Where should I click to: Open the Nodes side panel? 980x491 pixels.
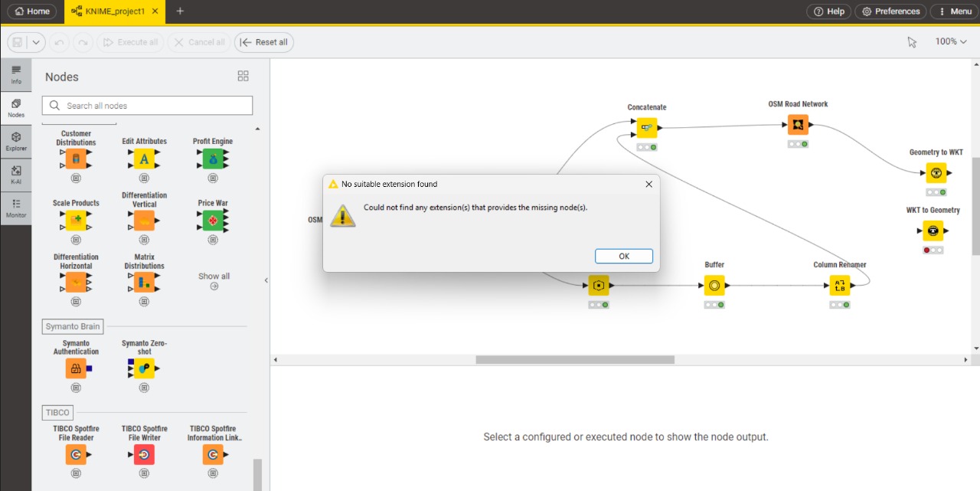[x=16, y=108]
